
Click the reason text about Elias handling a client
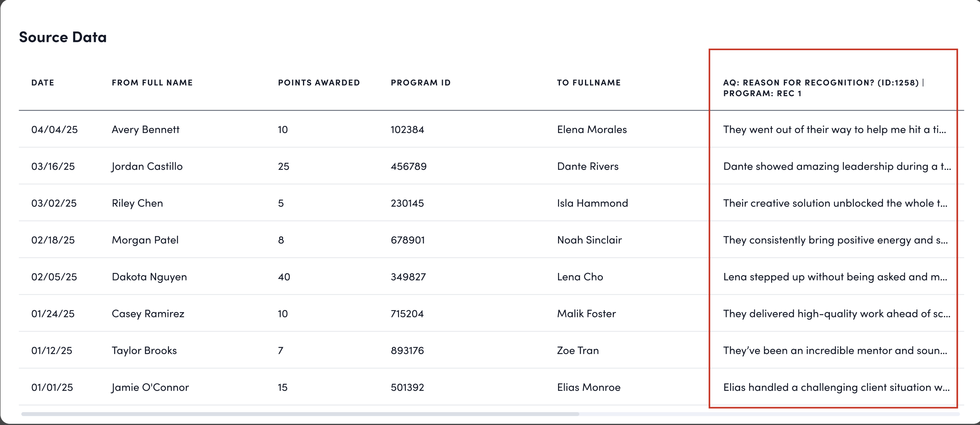pyautogui.click(x=837, y=387)
